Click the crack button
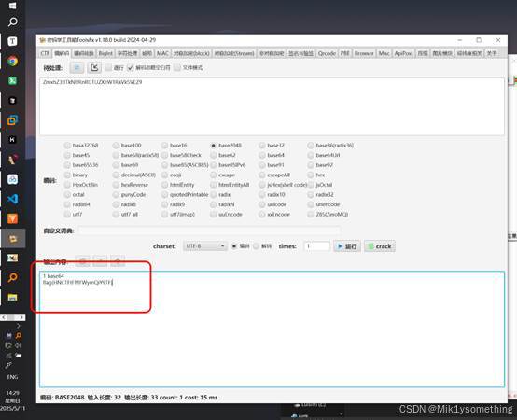 click(x=380, y=246)
